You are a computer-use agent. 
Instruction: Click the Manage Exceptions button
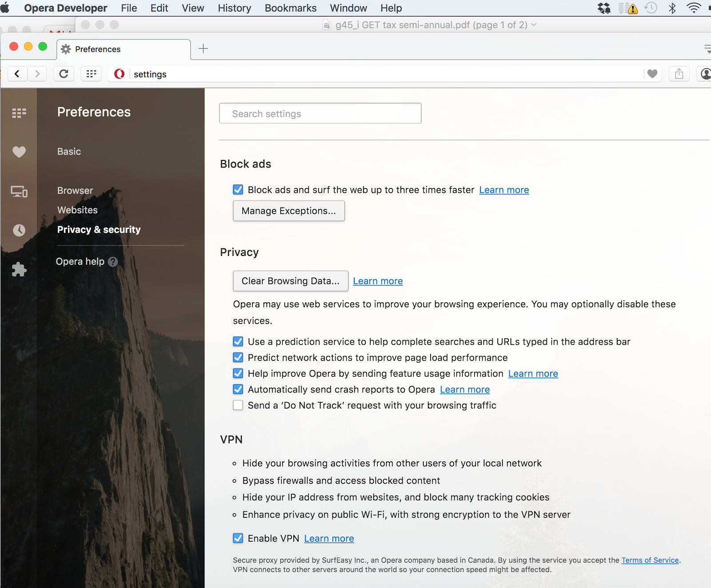coord(289,211)
